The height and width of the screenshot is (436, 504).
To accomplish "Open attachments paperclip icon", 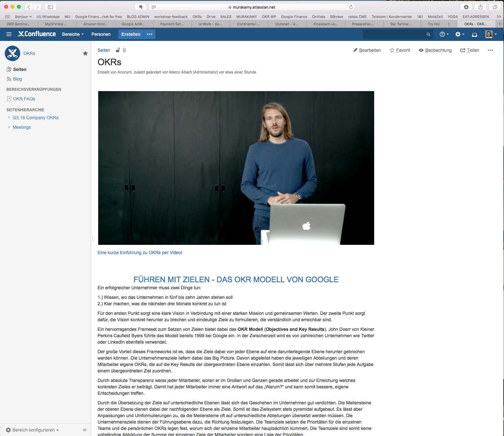I will [124, 50].
